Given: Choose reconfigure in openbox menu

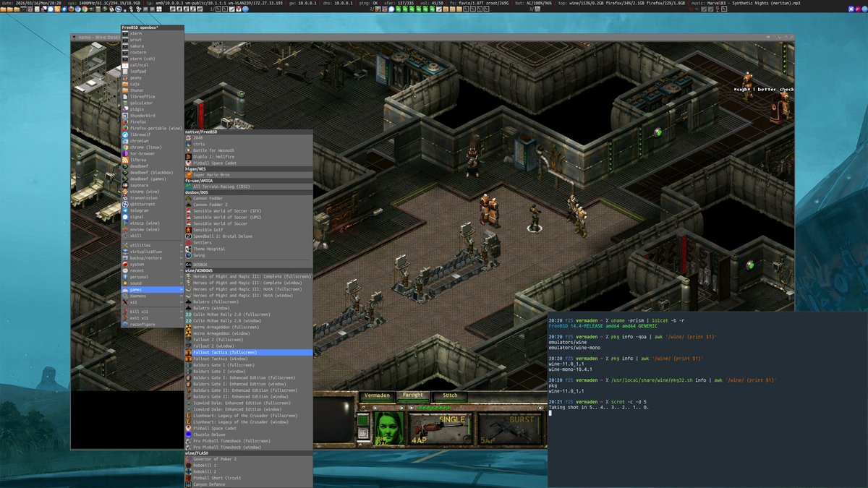Looking at the screenshot, I should (153, 325).
